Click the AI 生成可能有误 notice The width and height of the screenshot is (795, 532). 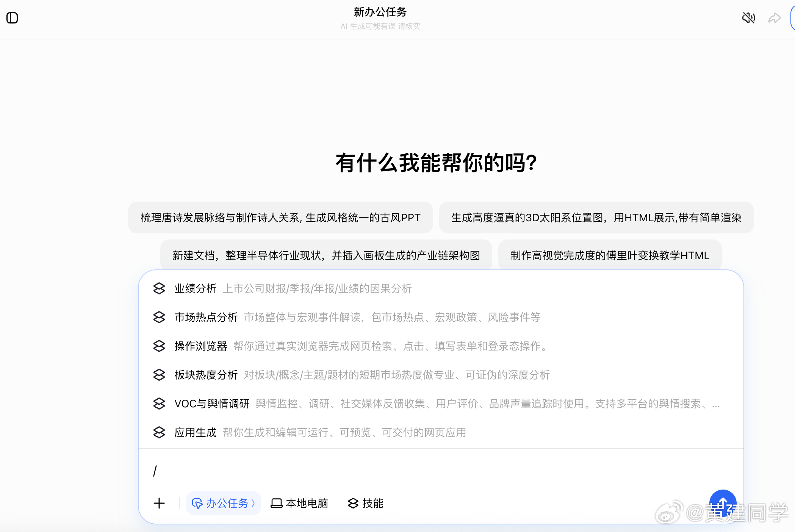(380, 26)
